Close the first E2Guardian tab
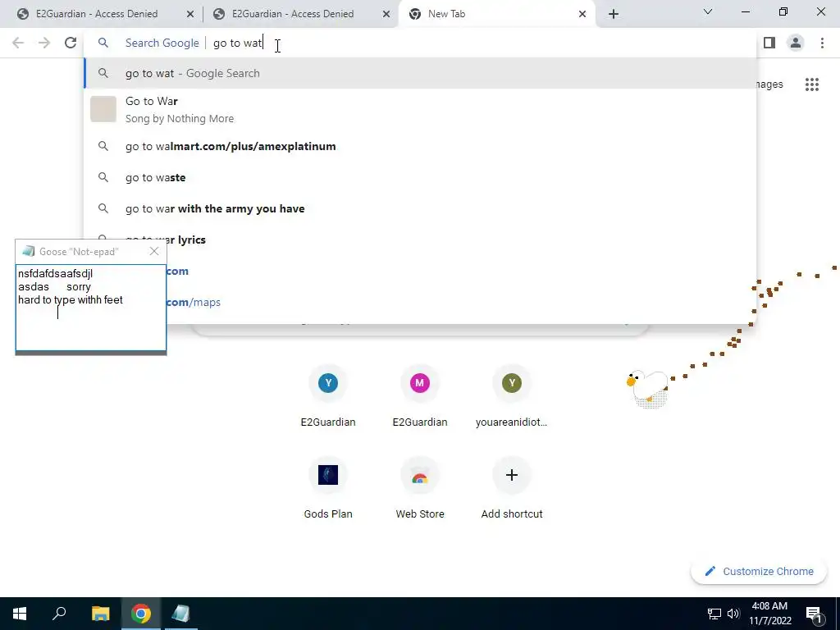The image size is (840, 630). click(190, 14)
